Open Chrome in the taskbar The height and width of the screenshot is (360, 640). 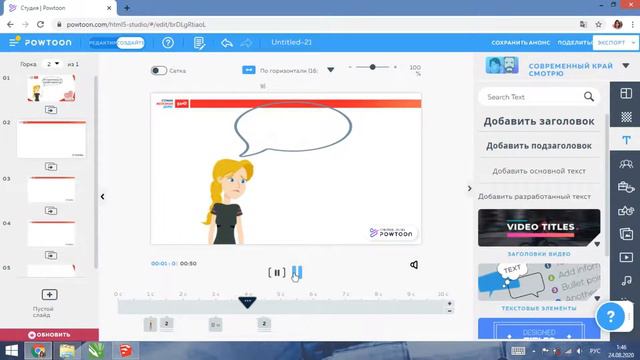(x=38, y=351)
